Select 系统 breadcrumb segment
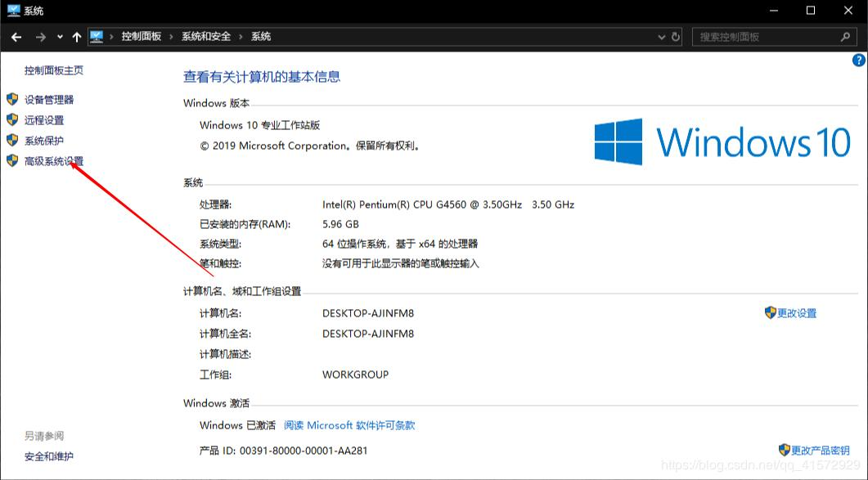 261,37
